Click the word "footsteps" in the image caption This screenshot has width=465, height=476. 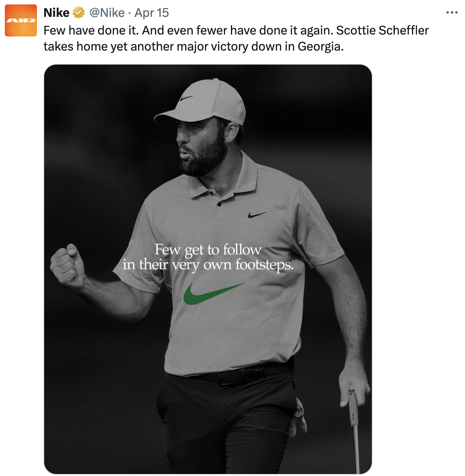click(263, 265)
